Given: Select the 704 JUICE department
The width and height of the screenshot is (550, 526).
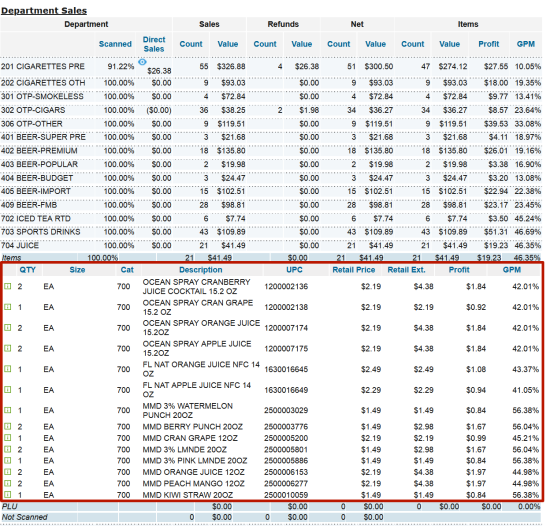Looking at the screenshot, I should (20, 245).
